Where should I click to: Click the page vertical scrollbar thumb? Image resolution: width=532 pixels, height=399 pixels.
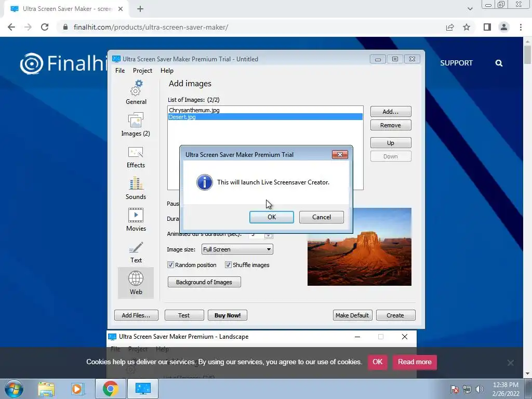(x=528, y=55)
